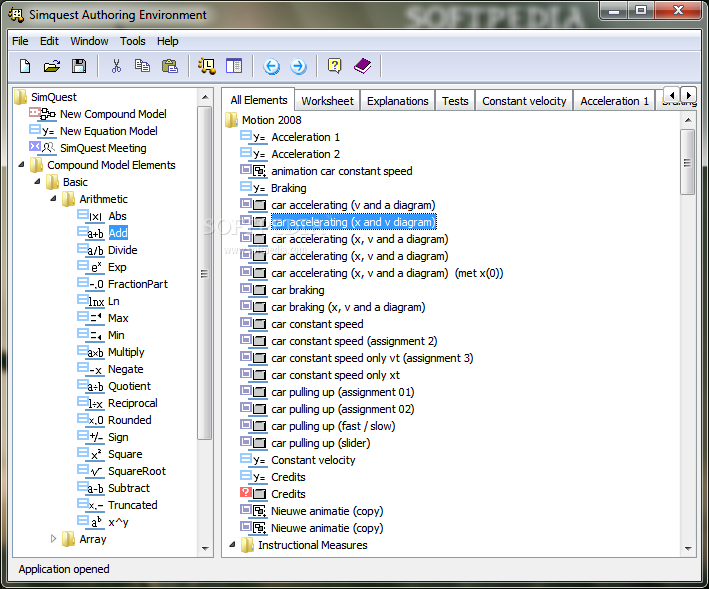Collapse the Basic folder

(x=38, y=182)
